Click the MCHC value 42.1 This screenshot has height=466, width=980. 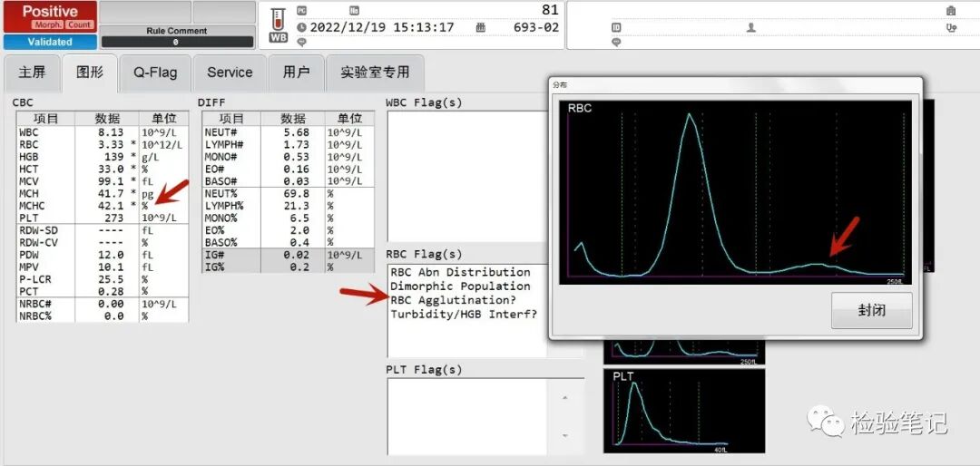tap(111, 206)
